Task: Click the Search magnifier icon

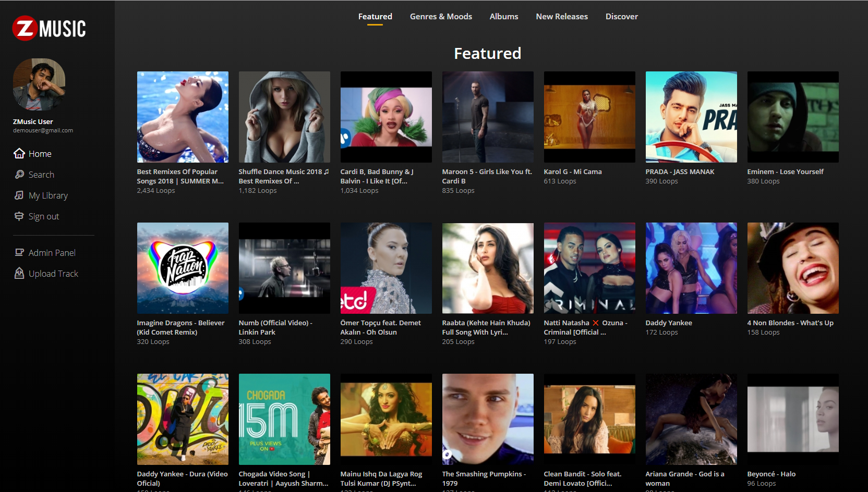Action: [x=19, y=174]
